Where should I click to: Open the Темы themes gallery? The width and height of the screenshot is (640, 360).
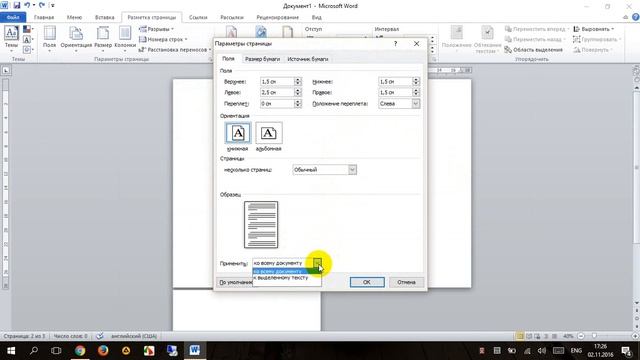tap(11, 38)
